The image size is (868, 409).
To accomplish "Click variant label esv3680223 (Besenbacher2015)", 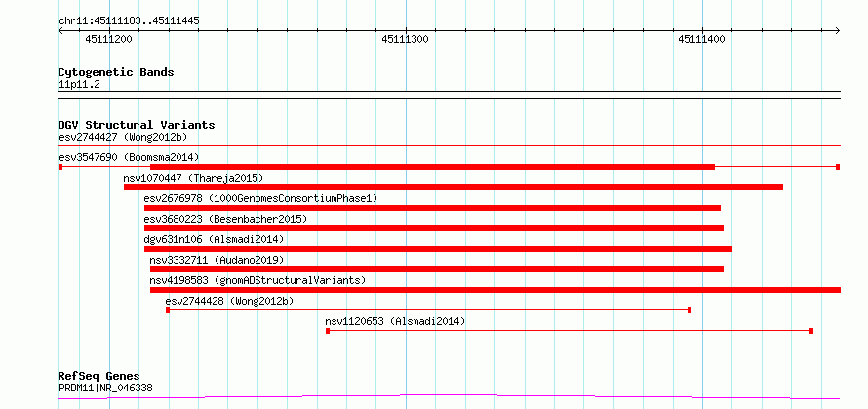I will [x=225, y=219].
